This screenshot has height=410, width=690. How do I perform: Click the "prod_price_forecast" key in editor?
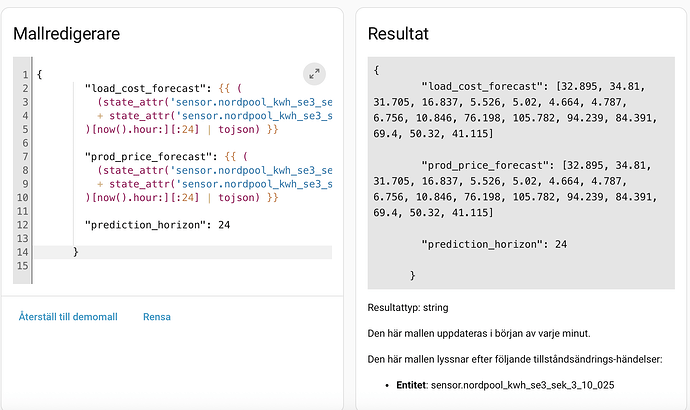pyautogui.click(x=149, y=157)
